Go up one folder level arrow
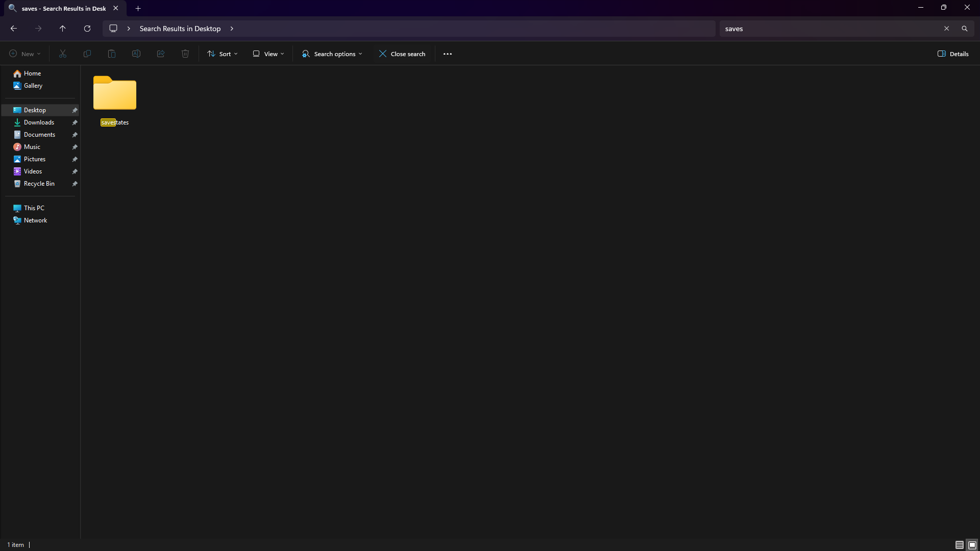Image resolution: width=980 pixels, height=551 pixels. 63,29
